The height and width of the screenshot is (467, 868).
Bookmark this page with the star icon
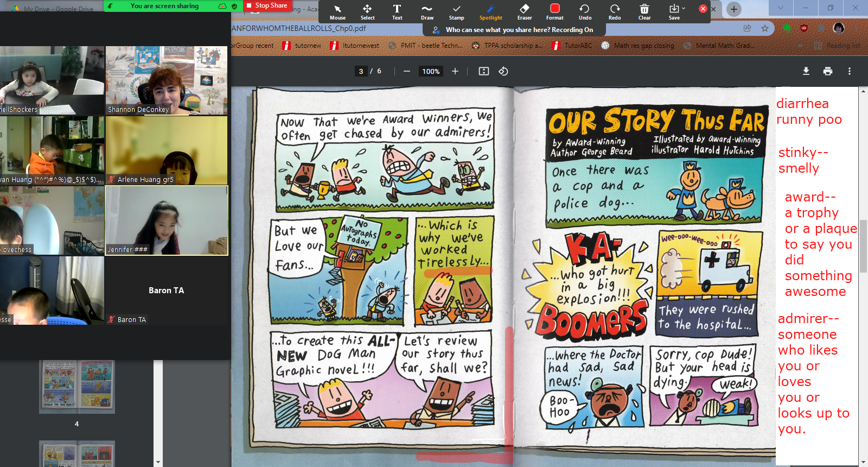pos(765,28)
